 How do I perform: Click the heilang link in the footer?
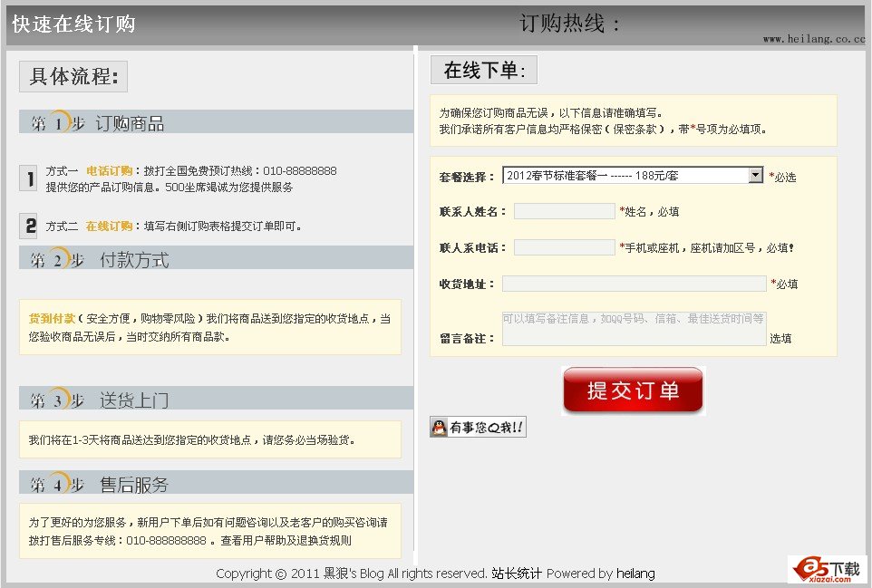click(x=635, y=574)
